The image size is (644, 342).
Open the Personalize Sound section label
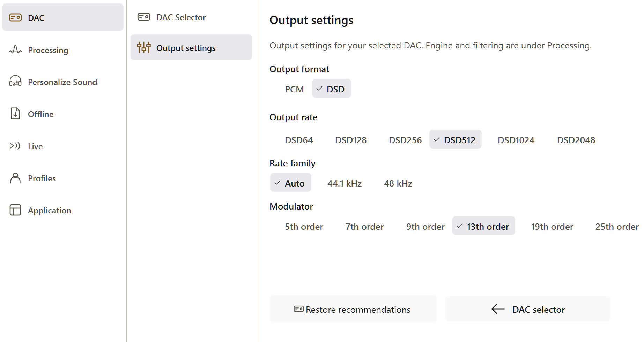(62, 82)
